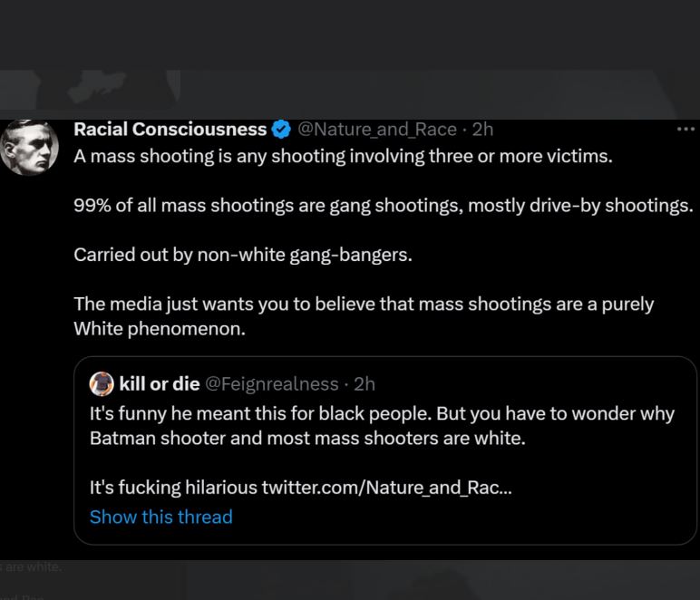Click Show this thread link
Screen dimensions: 700x600
click(161, 517)
